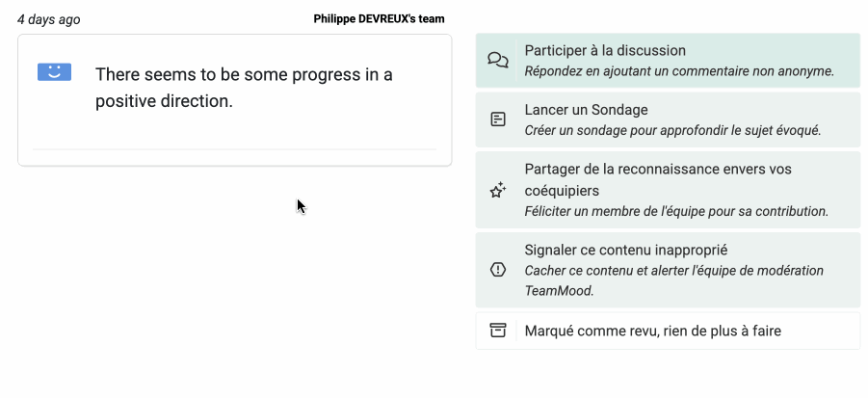Image resolution: width=868 pixels, height=398 pixels.
Task: Click the "4 days ago" timestamp
Action: tap(49, 19)
